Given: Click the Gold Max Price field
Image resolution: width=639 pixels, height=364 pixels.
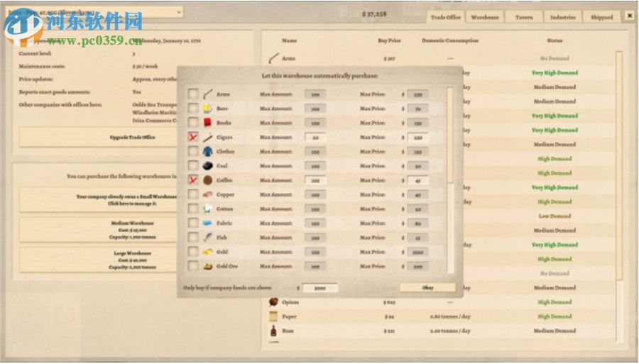Looking at the screenshot, I should (417, 252).
